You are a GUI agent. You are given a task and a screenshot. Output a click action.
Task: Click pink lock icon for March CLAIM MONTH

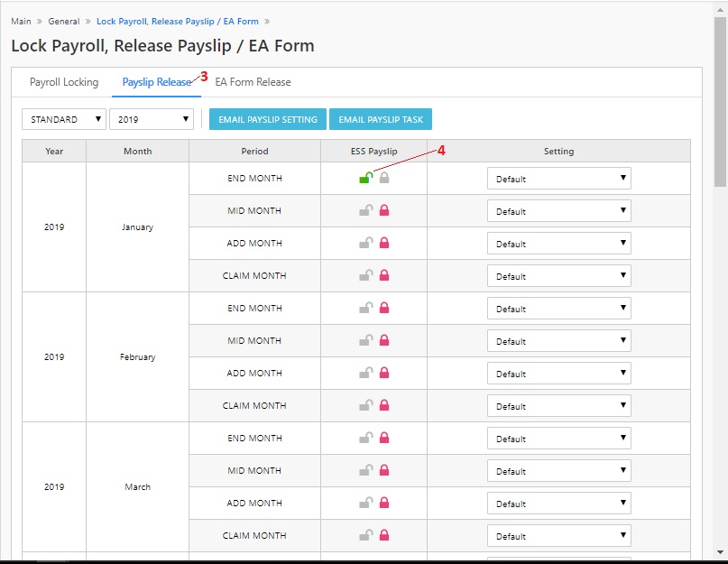click(384, 536)
